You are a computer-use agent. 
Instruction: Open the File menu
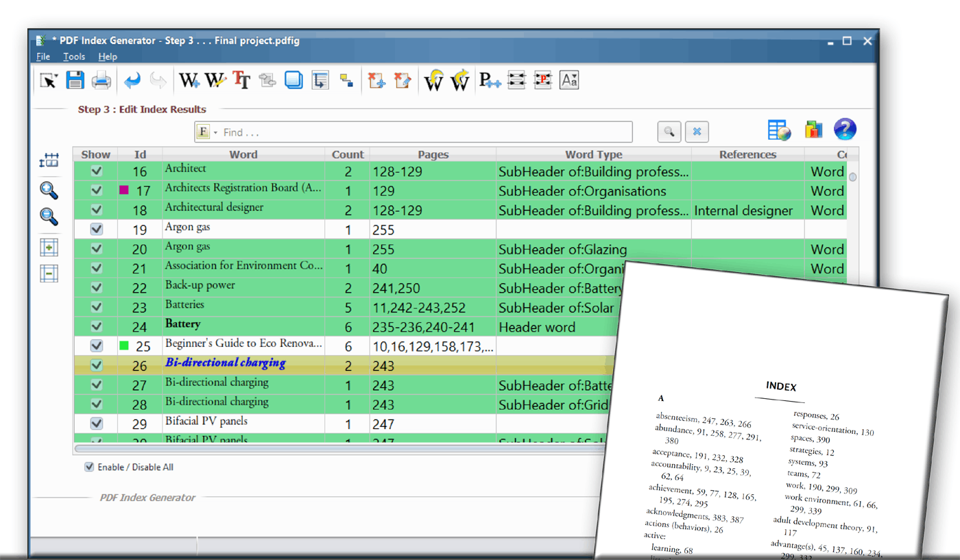tap(43, 57)
